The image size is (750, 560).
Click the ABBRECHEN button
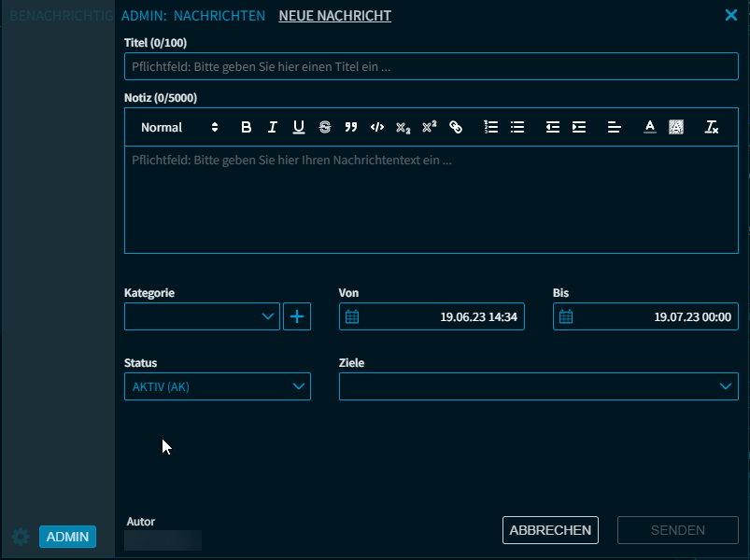[550, 530]
